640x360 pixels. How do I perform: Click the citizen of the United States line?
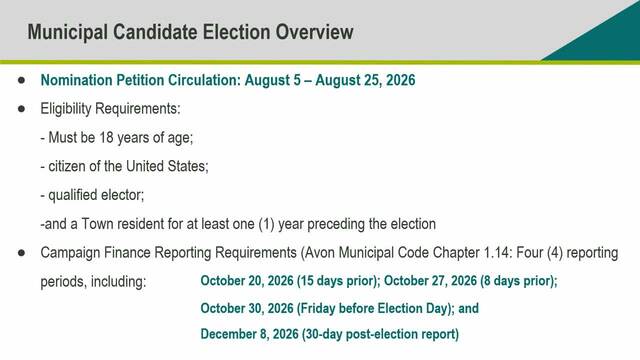click(x=124, y=167)
